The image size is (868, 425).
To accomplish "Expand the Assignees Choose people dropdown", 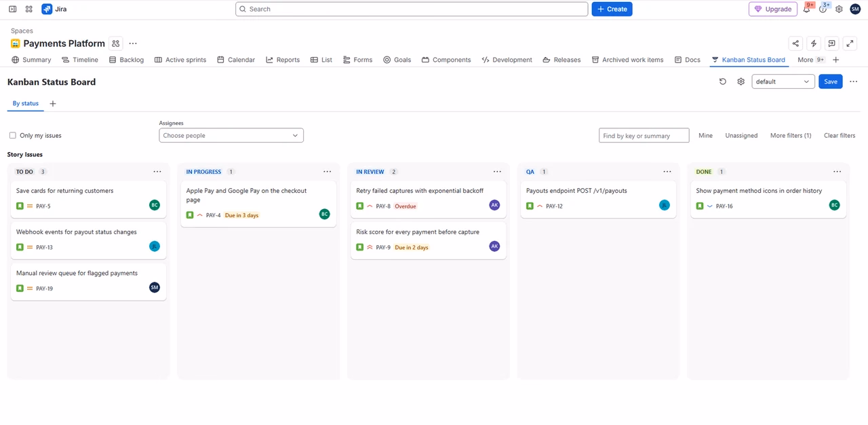I will pos(231,135).
